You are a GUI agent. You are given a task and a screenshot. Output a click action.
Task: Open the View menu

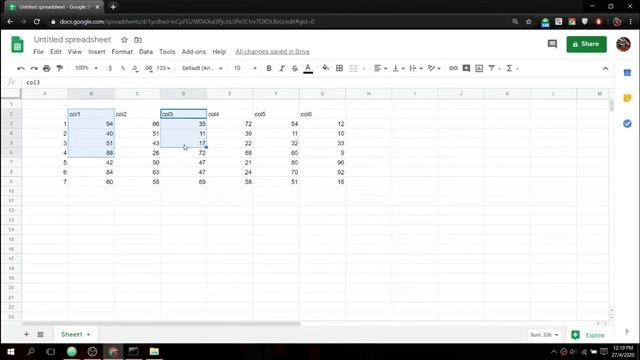tap(75, 52)
